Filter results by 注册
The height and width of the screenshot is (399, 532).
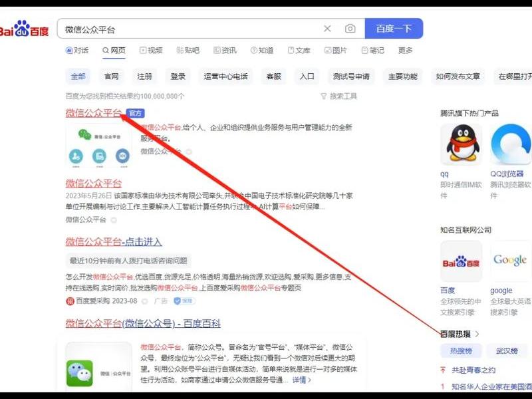coord(144,76)
